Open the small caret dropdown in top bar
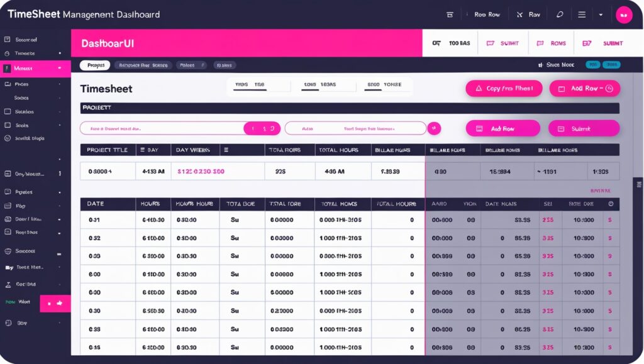Image resolution: width=644 pixels, height=364 pixels. tap(601, 14)
